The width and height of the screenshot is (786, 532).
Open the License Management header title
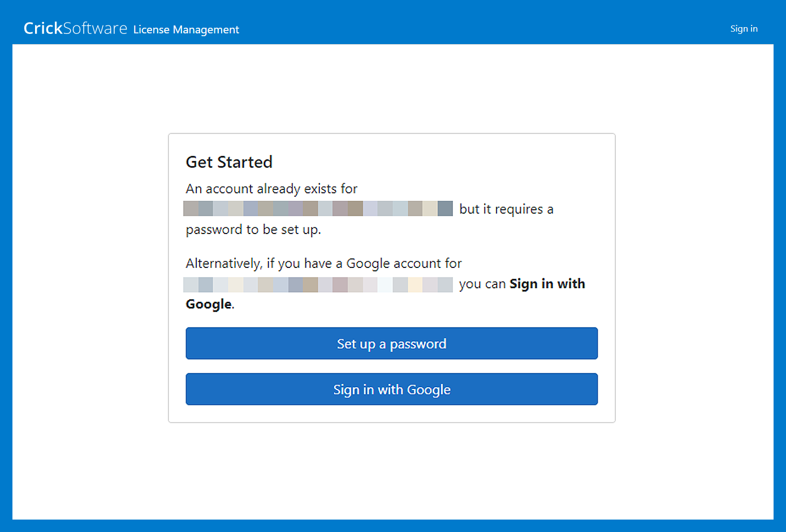pos(186,29)
